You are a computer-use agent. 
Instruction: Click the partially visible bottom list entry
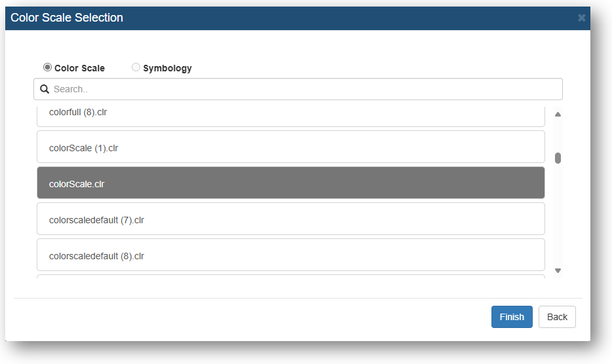click(x=291, y=277)
